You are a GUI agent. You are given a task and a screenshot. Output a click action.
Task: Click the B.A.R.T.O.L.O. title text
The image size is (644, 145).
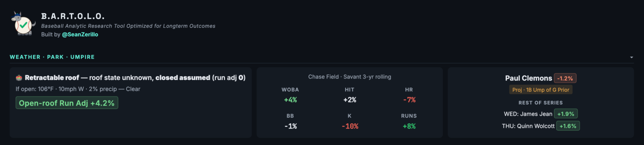73,17
